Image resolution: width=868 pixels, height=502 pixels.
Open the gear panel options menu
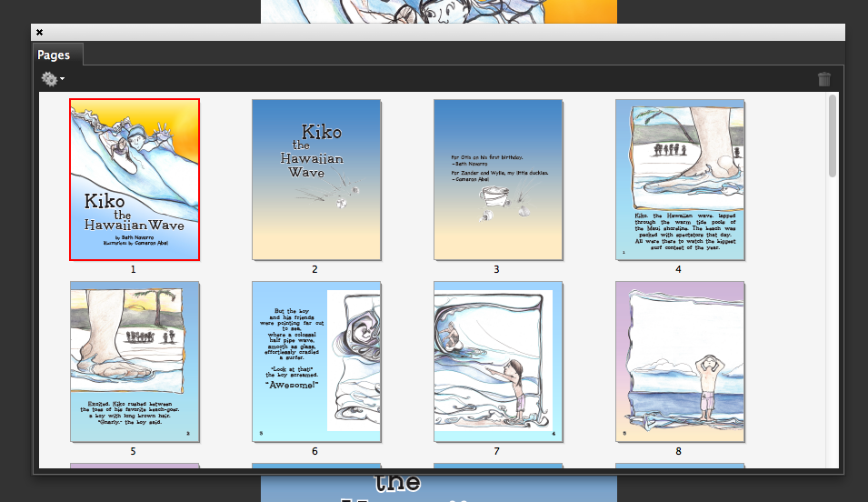[52, 79]
